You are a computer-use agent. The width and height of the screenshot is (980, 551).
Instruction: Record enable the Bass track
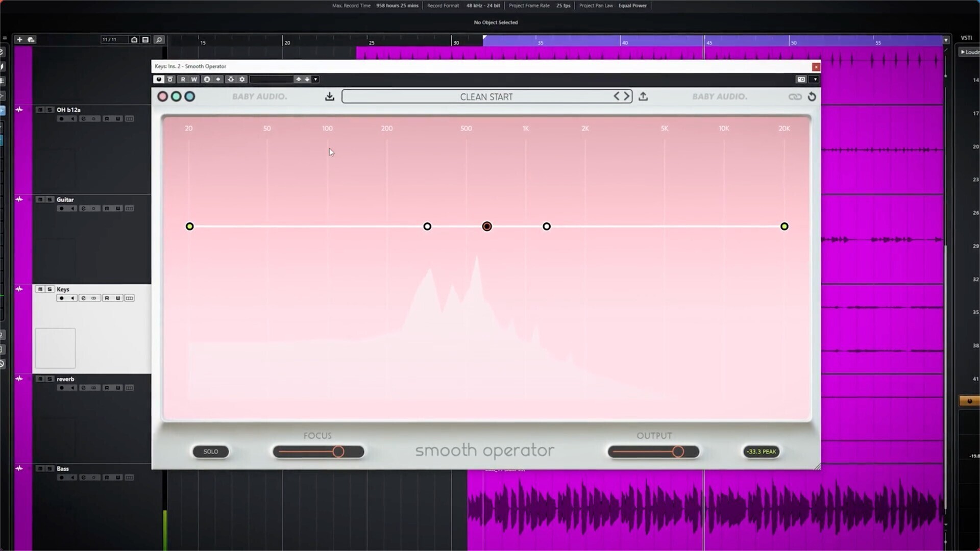pos(61,478)
